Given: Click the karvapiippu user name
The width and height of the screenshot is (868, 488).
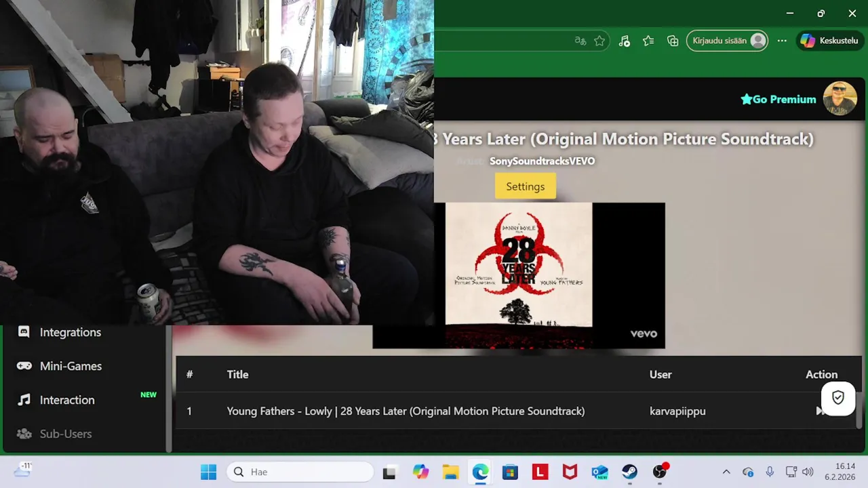Looking at the screenshot, I should coord(677,411).
